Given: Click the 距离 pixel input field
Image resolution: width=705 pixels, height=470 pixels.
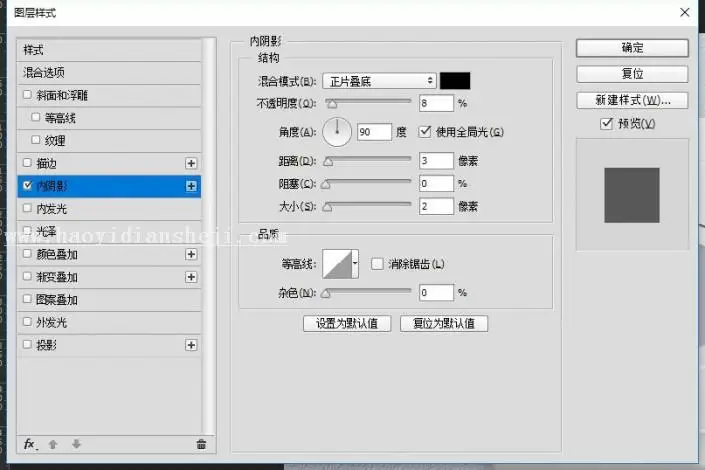Looking at the screenshot, I should point(436,161).
